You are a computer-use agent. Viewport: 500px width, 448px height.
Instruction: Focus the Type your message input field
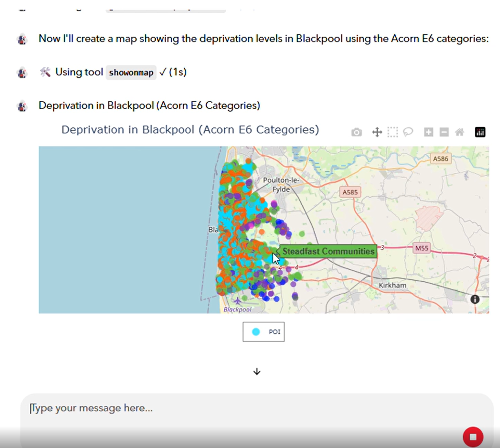point(137,408)
